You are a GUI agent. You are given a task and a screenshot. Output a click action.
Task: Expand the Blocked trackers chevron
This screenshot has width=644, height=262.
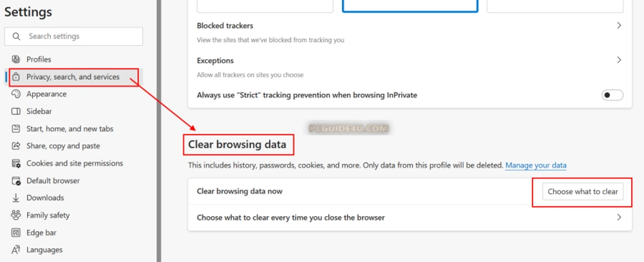[619, 26]
